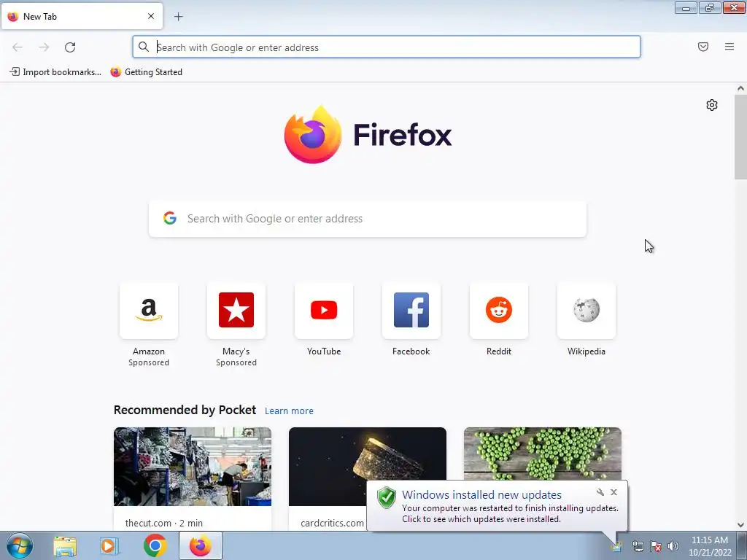
Task: Launch Google Chrome from taskbar
Action: point(155,545)
